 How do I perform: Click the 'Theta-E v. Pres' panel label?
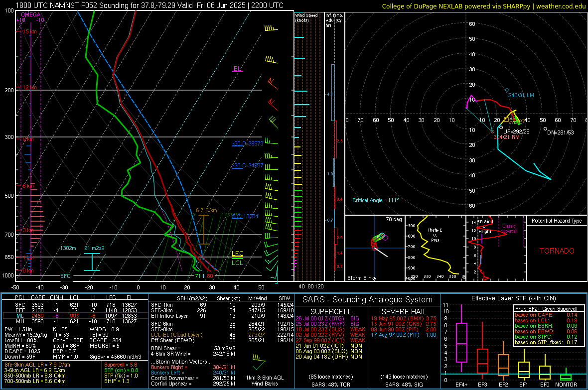(x=435, y=235)
